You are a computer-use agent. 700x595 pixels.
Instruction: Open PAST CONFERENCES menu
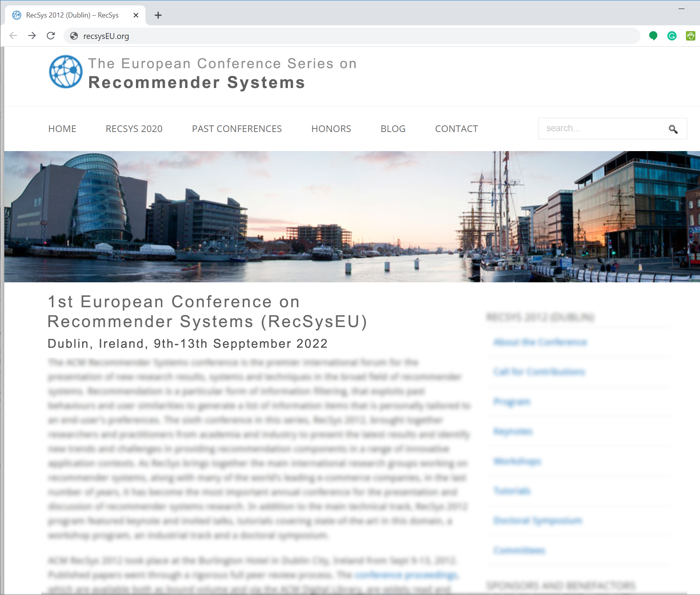click(237, 129)
